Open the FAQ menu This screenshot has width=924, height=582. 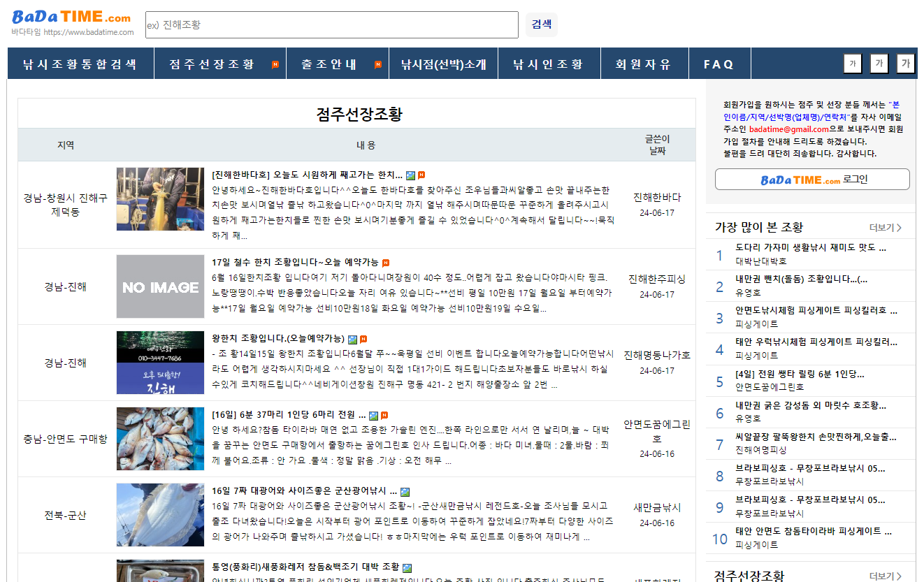click(x=719, y=64)
